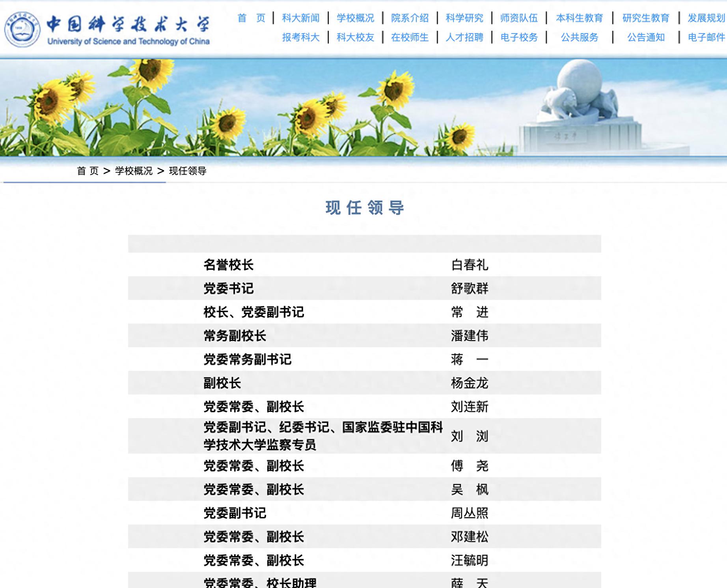The image size is (727, 588).
Task: Open 本科生教育 navigation item
Action: click(x=580, y=18)
